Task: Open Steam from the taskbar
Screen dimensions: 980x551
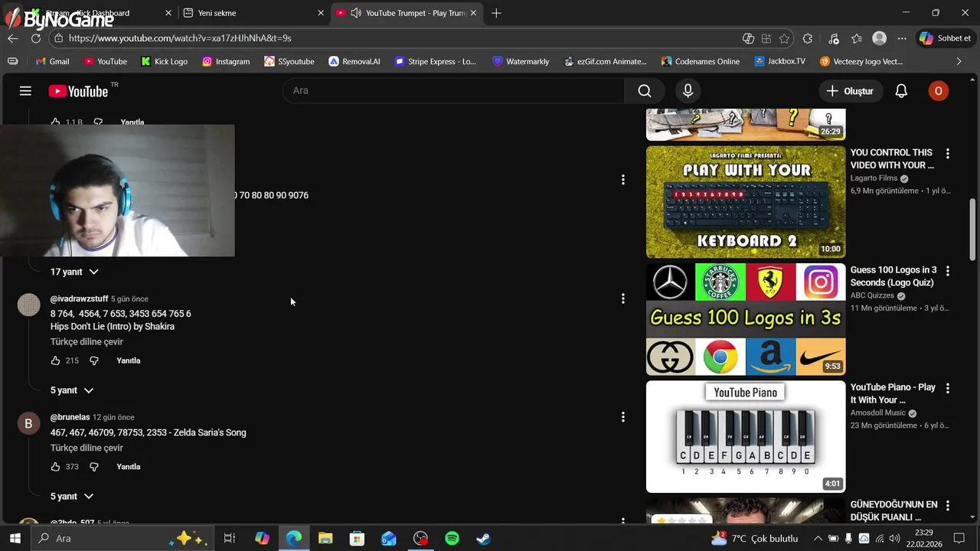Action: click(483, 539)
